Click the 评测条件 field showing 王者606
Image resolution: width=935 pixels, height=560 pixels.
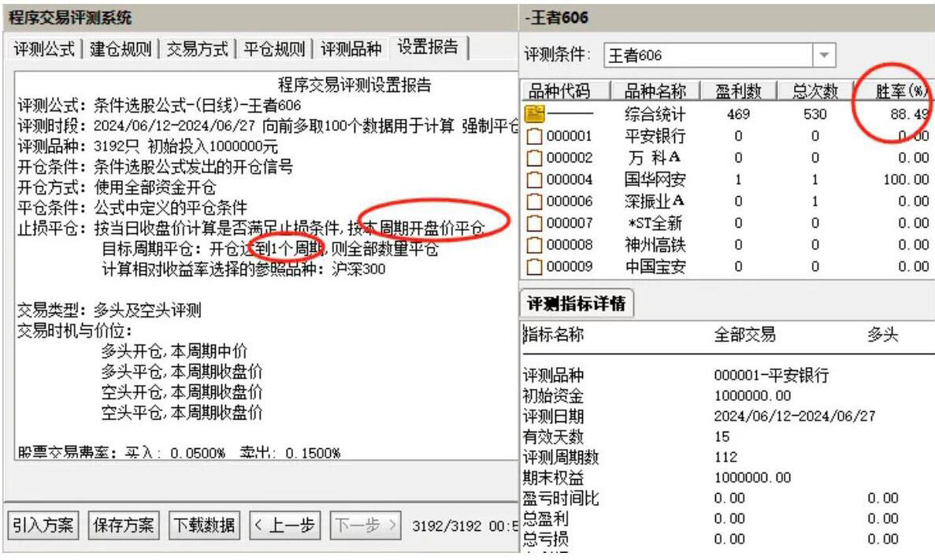coord(708,55)
